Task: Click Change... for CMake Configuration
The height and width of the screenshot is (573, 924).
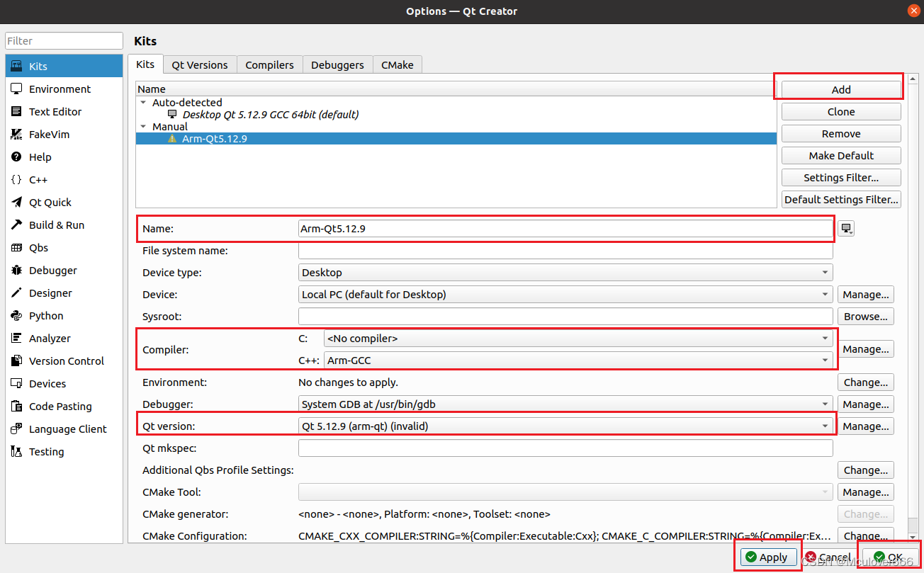Action: tap(866, 535)
